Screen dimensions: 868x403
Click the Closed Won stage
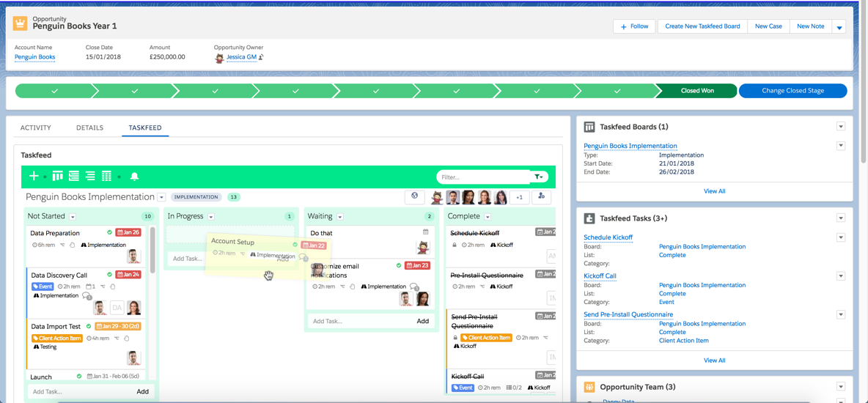click(696, 91)
